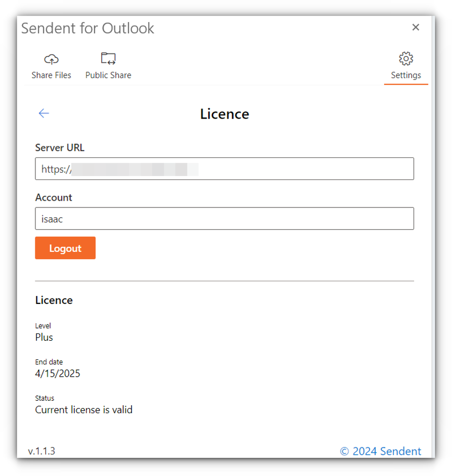Click the Licence page title

coord(225,114)
